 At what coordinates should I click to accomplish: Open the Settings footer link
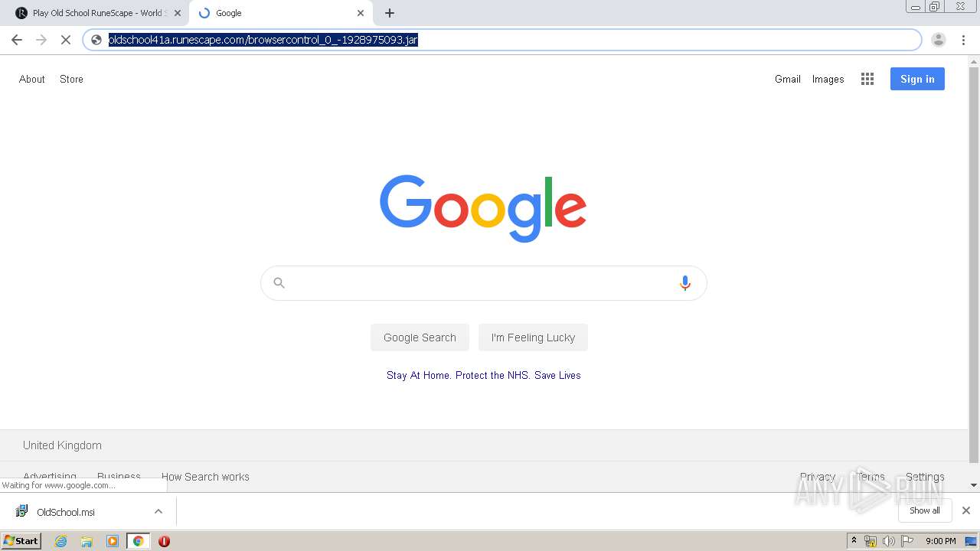[x=925, y=477]
